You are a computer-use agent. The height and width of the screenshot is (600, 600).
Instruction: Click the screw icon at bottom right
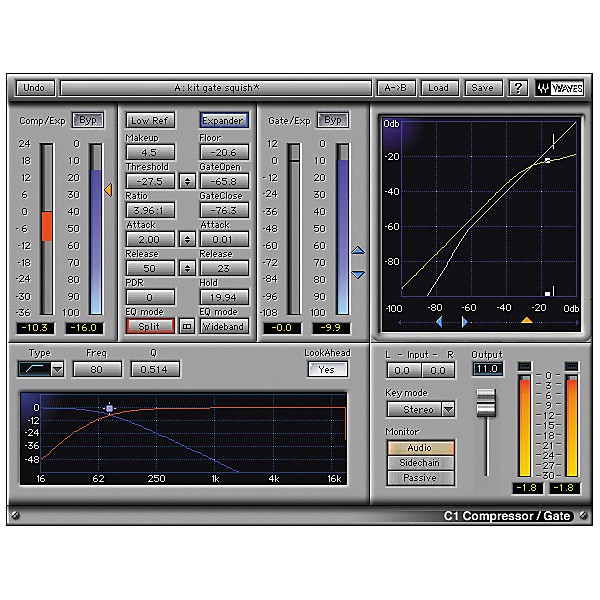point(583,515)
